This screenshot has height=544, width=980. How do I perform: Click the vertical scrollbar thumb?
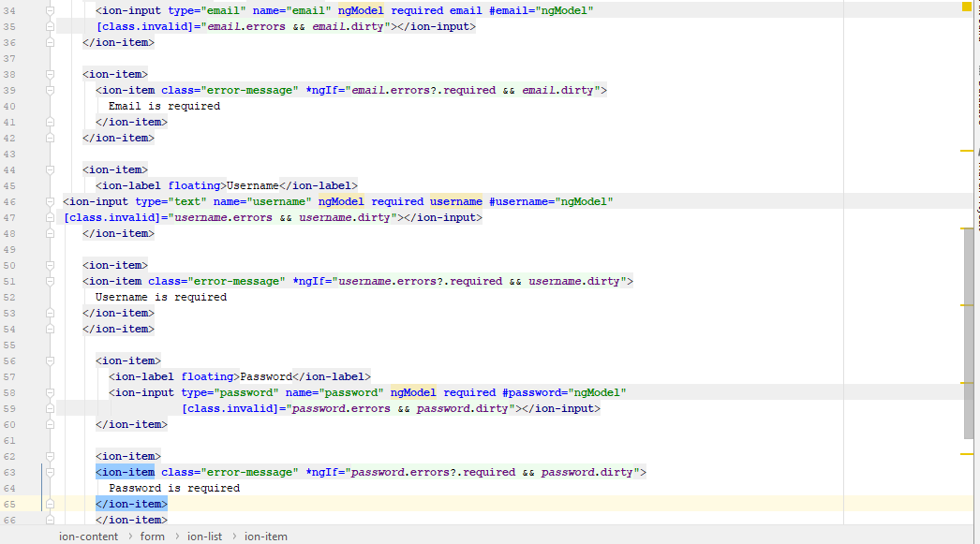click(x=969, y=332)
